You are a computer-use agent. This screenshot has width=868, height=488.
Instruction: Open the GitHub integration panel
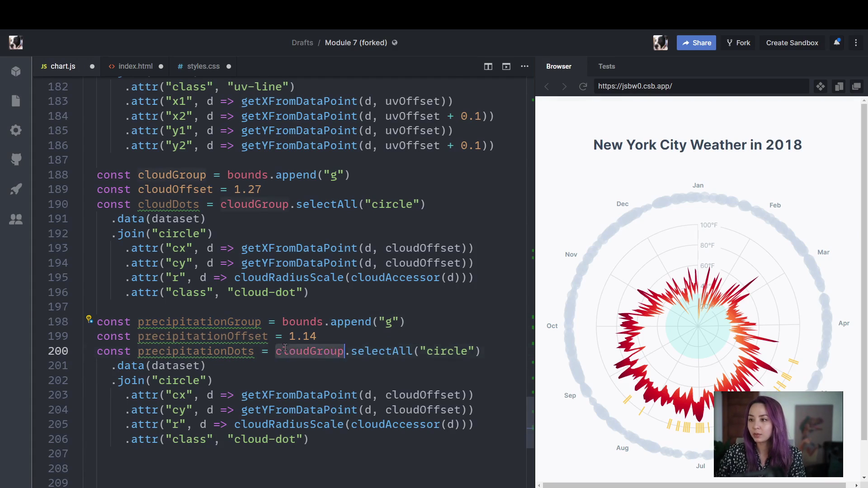[16, 159]
